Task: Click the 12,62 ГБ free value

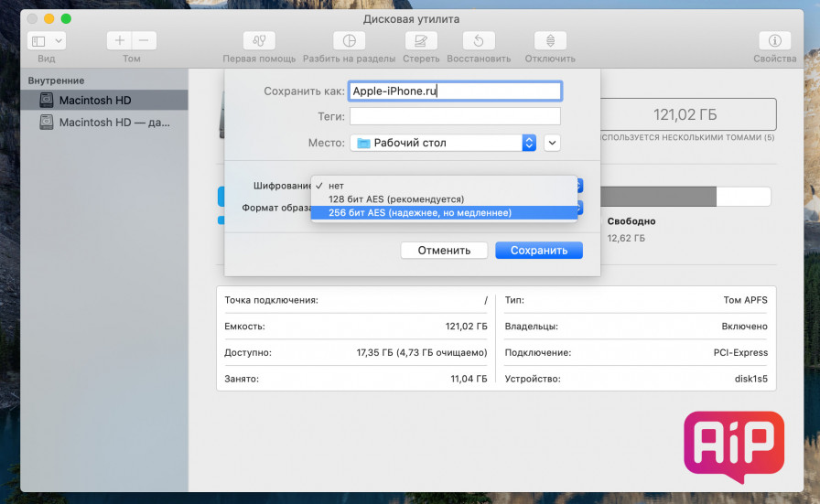Action: [x=626, y=239]
